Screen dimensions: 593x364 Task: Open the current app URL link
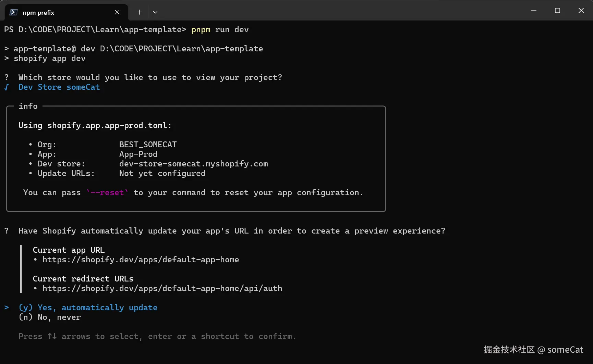point(141,260)
